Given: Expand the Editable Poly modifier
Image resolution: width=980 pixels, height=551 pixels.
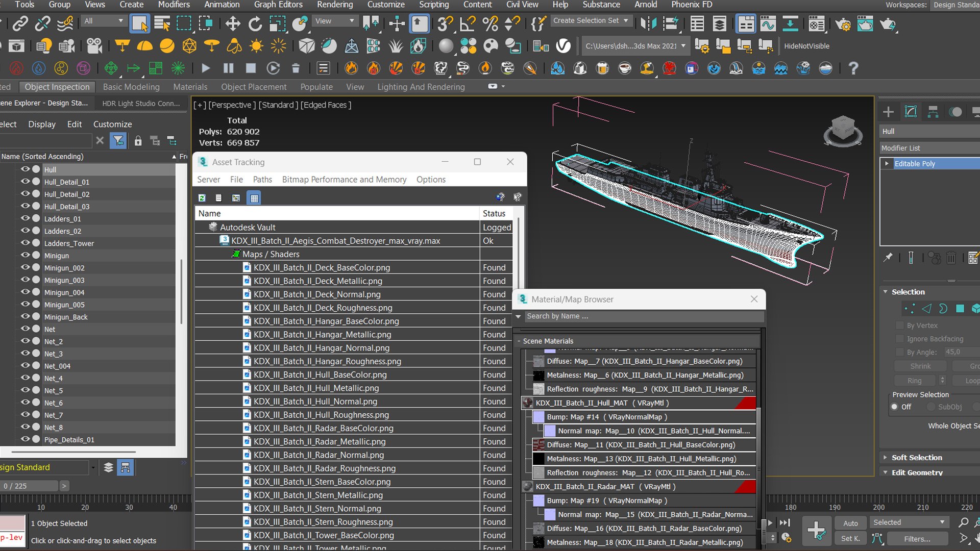Looking at the screenshot, I should [887, 164].
